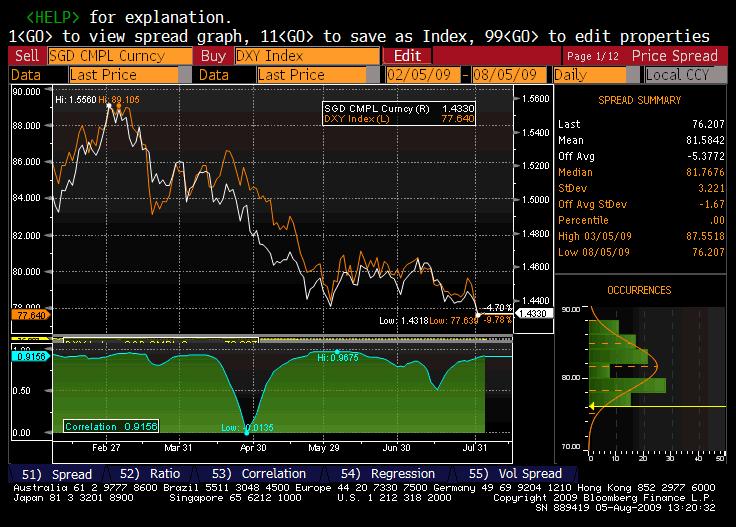The image size is (736, 527).
Task: Open the Last Price field beside the Sell Data label
Action: (x=124, y=75)
